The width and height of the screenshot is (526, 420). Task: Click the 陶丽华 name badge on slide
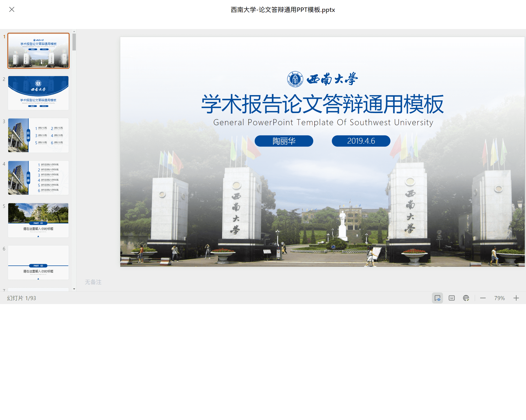coord(284,141)
